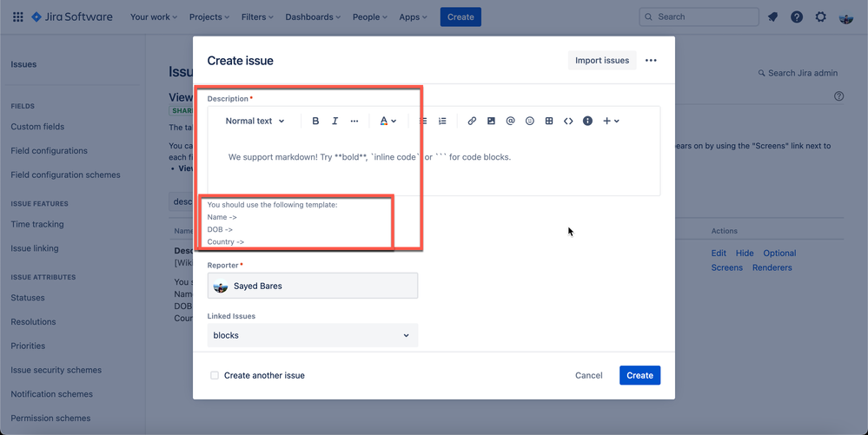Insert a bullet list
Viewport: 868px width, 435px height.
point(423,121)
